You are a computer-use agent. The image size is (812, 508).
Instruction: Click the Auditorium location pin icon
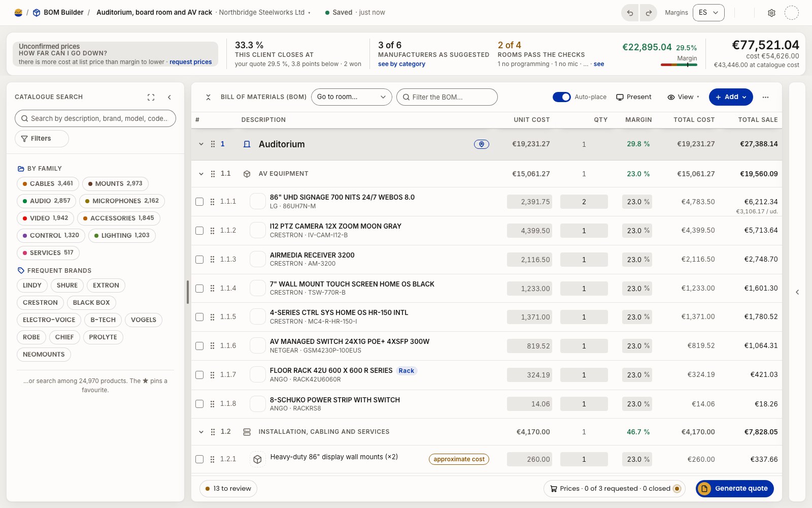coord(482,144)
